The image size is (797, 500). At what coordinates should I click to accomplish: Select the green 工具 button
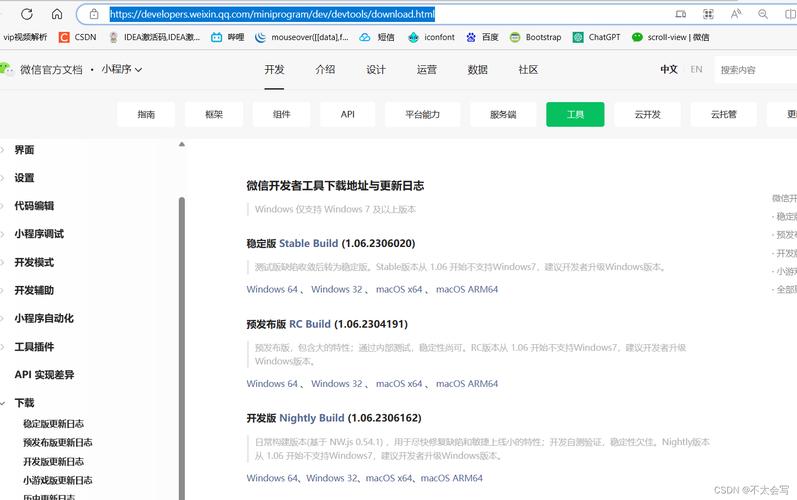pyautogui.click(x=575, y=114)
